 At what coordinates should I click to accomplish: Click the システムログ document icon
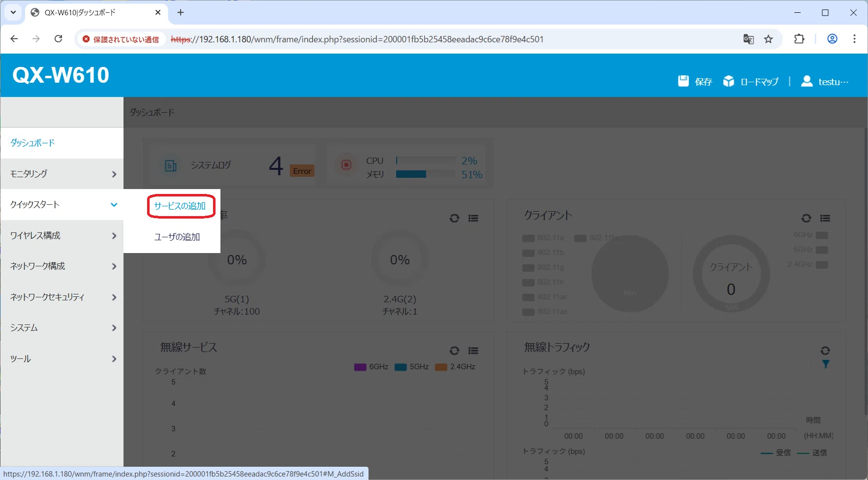coord(171,165)
